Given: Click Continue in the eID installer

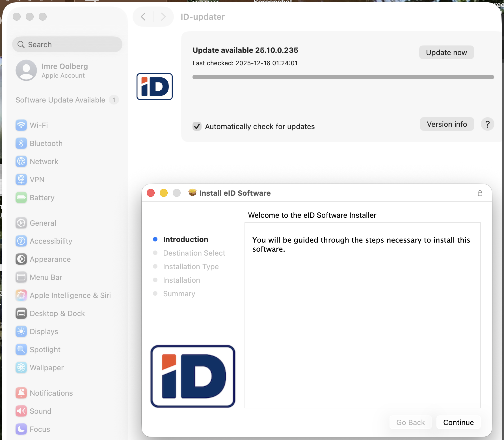Looking at the screenshot, I should click(x=458, y=422).
